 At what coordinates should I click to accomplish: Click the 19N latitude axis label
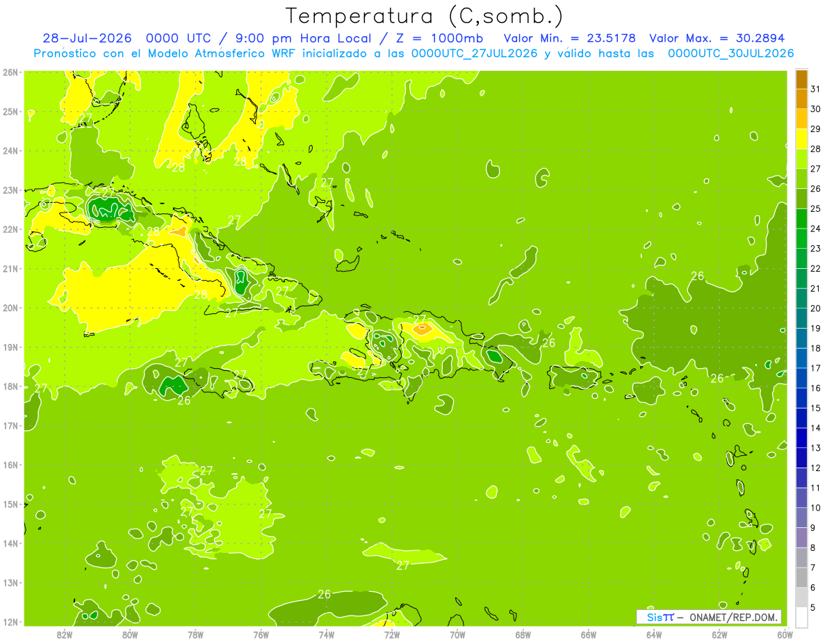pyautogui.click(x=10, y=347)
